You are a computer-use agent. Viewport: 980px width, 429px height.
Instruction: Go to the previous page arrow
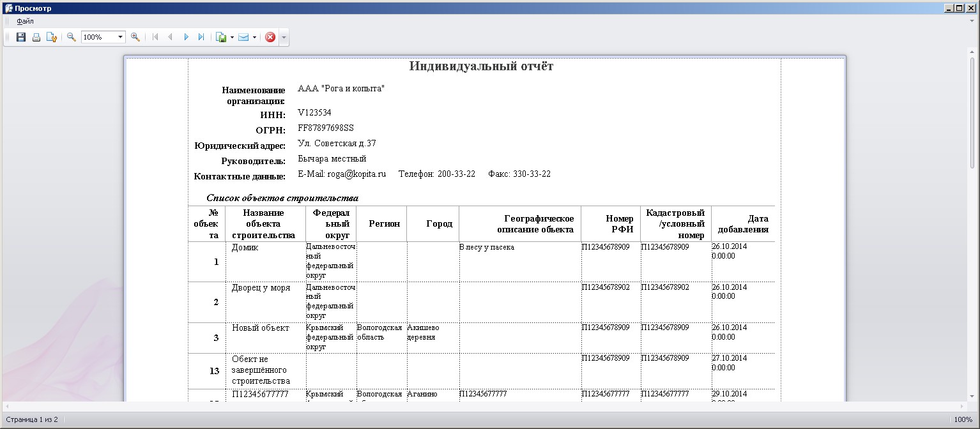[x=170, y=37]
